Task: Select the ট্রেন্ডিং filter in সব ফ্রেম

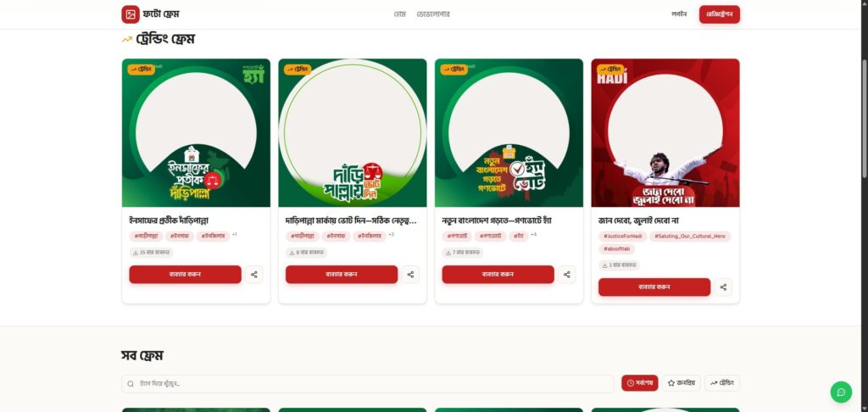Action: tap(722, 382)
